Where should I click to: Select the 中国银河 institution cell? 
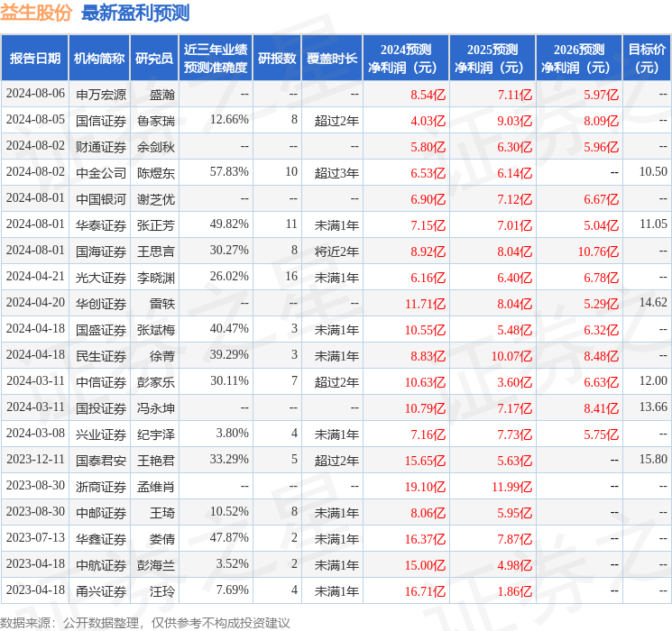click(x=101, y=199)
